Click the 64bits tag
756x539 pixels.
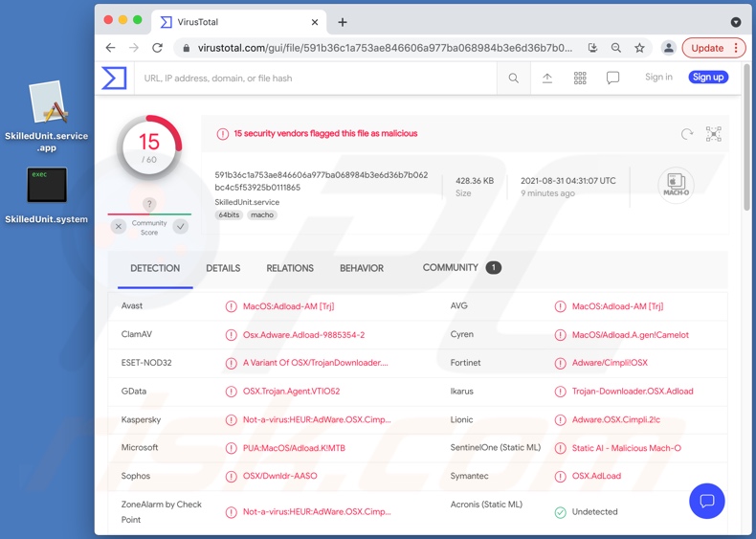(x=229, y=215)
